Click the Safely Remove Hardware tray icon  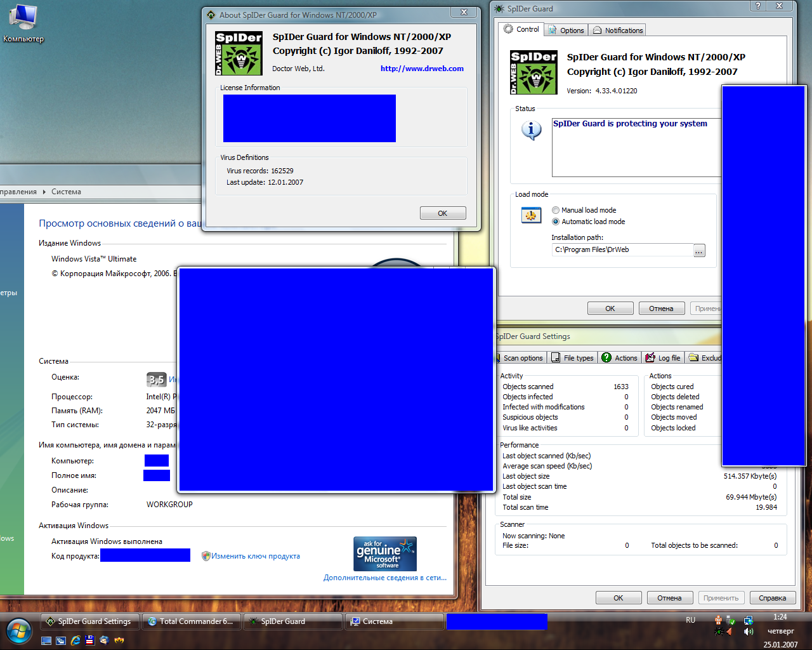tap(731, 620)
